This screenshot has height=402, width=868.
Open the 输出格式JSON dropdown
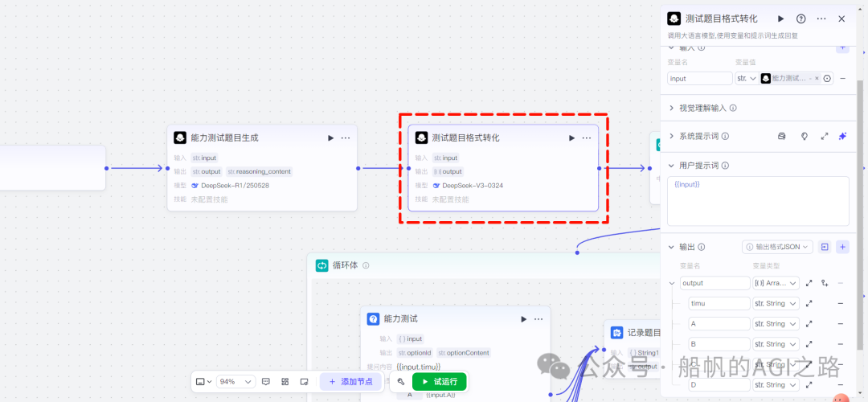[777, 247]
